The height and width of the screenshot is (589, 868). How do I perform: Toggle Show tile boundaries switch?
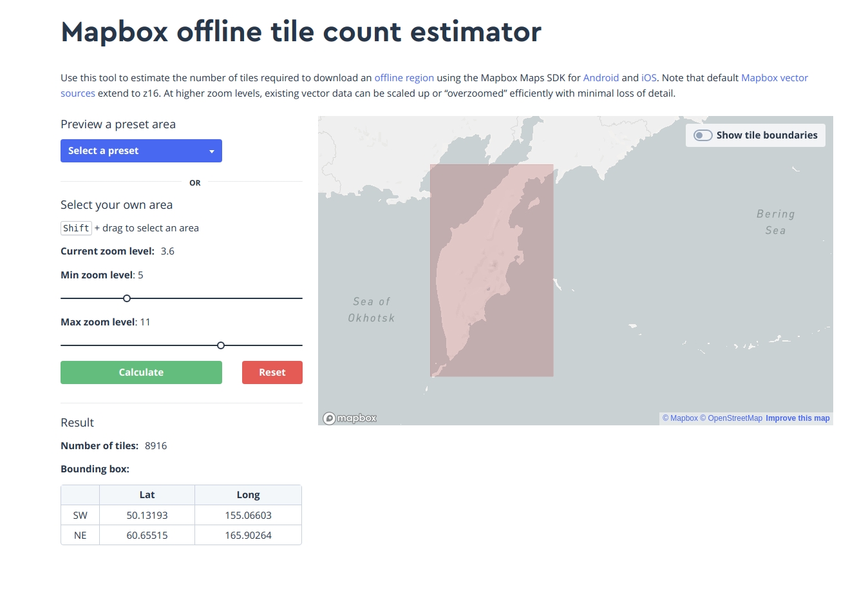coord(703,135)
